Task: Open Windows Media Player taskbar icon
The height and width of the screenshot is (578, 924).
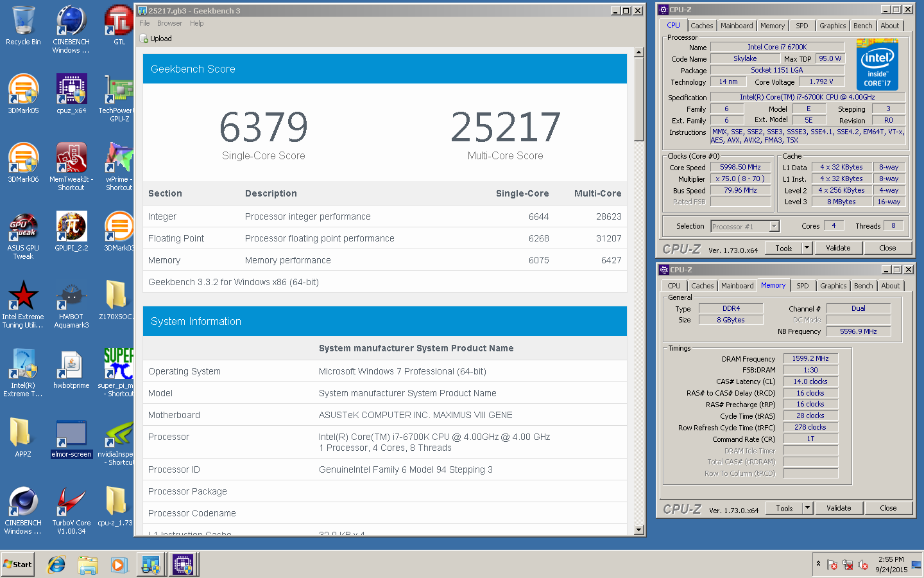Action: [119, 565]
